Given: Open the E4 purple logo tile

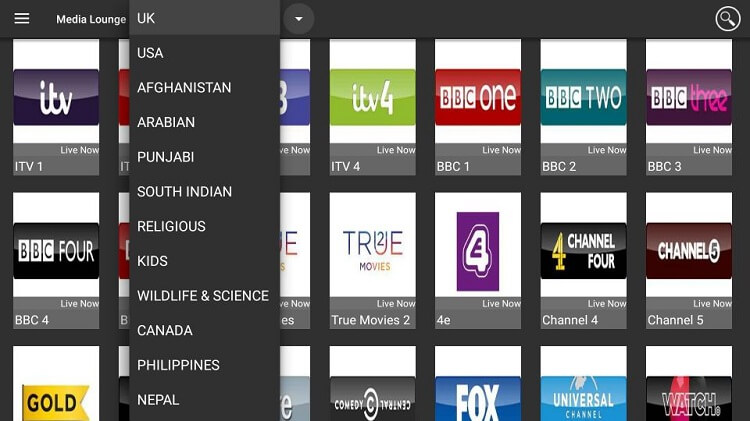Looking at the screenshot, I should coord(478,251).
